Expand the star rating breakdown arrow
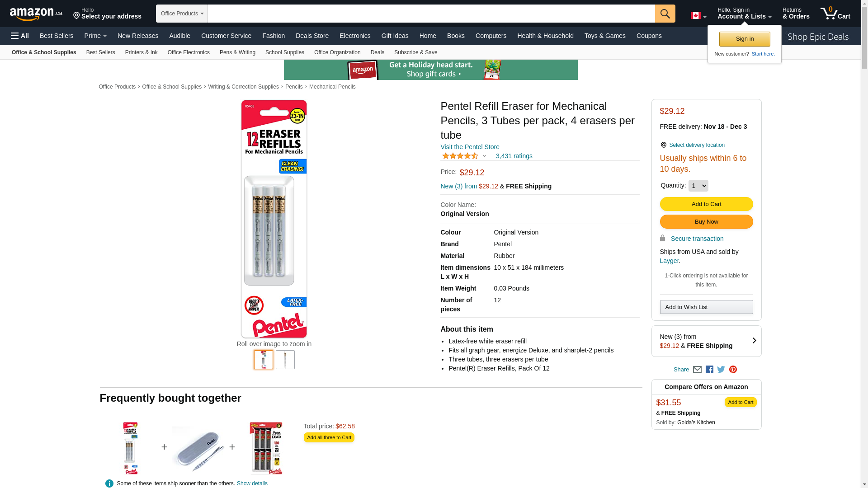The image size is (868, 488). tap(484, 156)
